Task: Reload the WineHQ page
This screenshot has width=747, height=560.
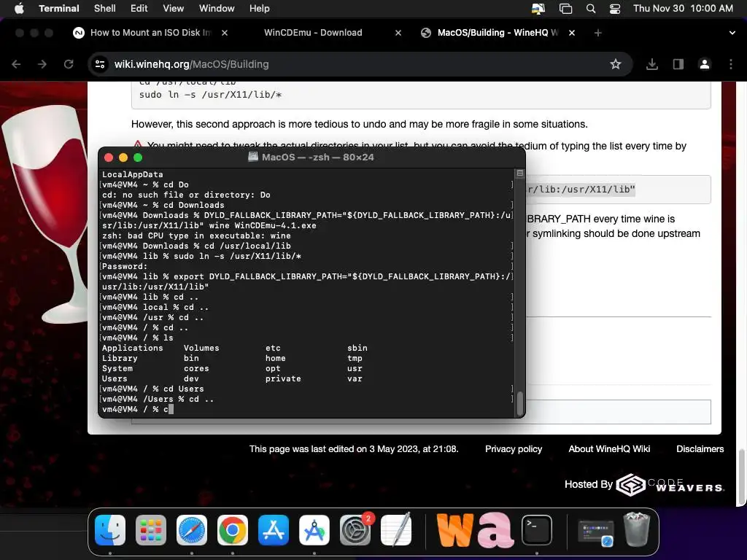Action: click(x=69, y=64)
